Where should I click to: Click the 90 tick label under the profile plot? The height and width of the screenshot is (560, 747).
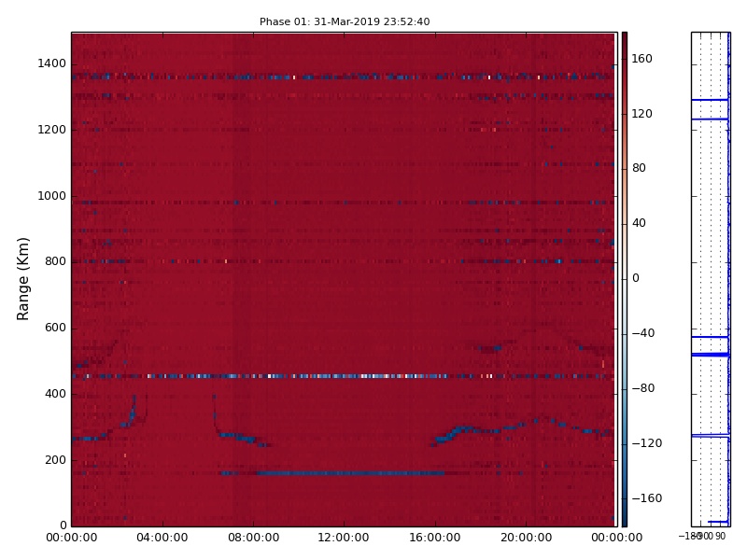[720, 537]
